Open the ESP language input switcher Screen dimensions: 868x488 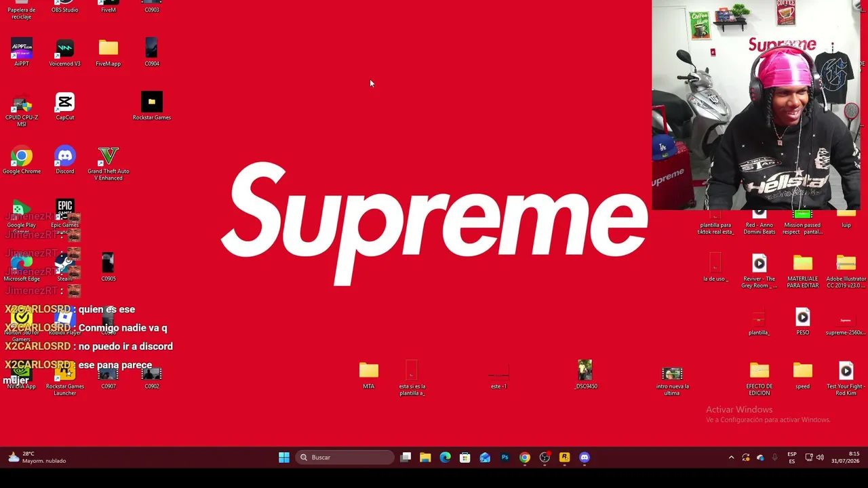pos(792,457)
